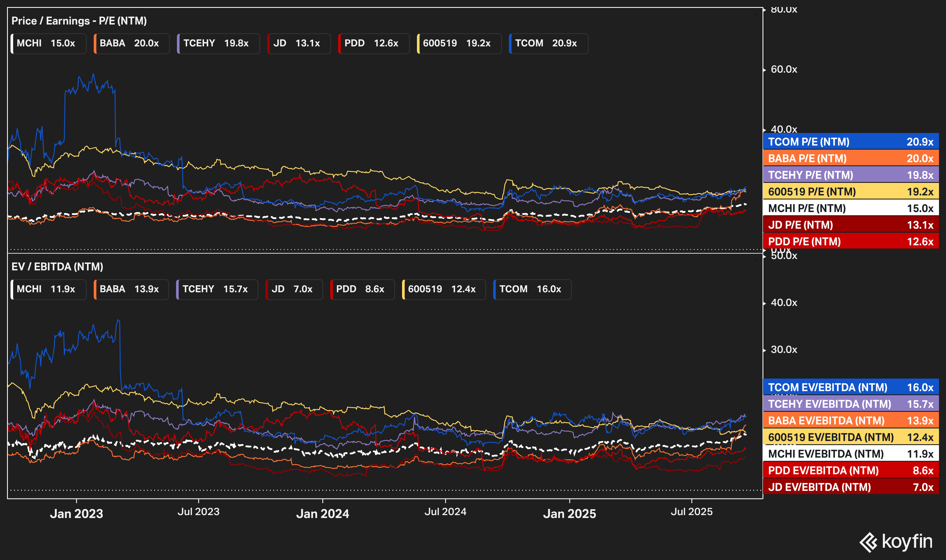Select the 600519 19.2x P/E legend chip
The image size is (946, 560).
point(459,43)
